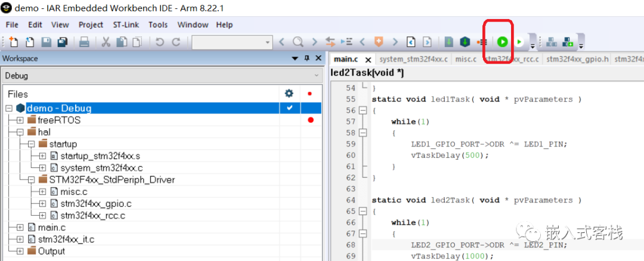Image resolution: width=644 pixels, height=261 pixels.
Task: Click inside the quick search field
Action: (228, 42)
